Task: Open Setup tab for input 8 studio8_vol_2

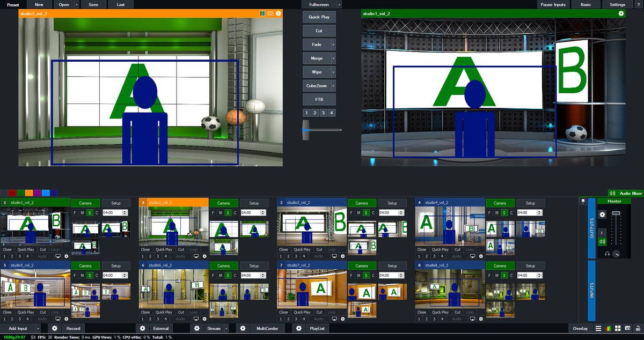Action: click(x=530, y=265)
